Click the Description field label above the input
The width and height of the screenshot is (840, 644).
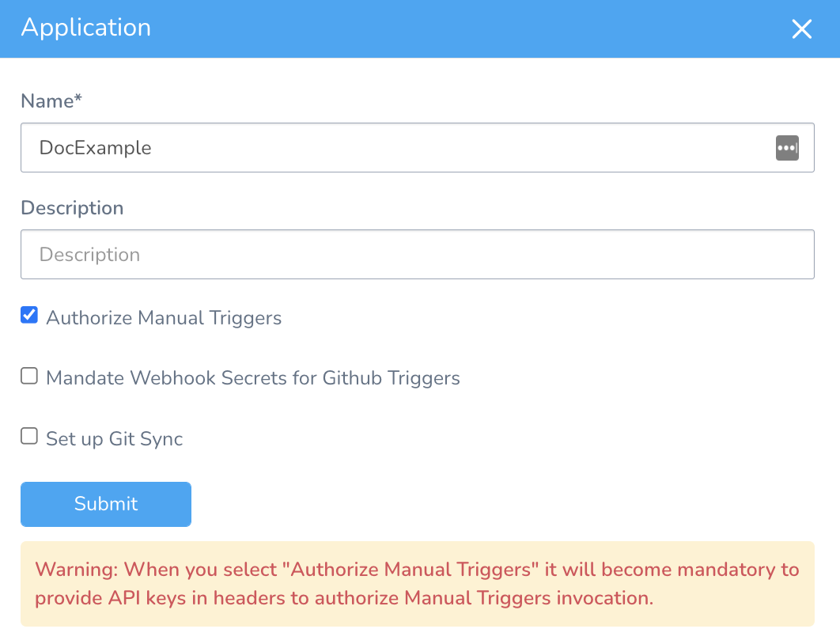pyautogui.click(x=72, y=208)
